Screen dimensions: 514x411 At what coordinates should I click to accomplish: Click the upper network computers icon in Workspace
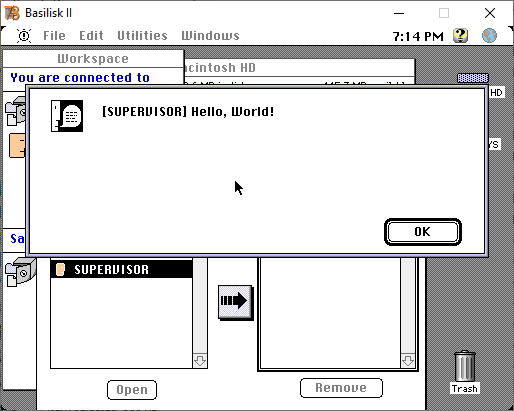pyautogui.click(x=15, y=111)
